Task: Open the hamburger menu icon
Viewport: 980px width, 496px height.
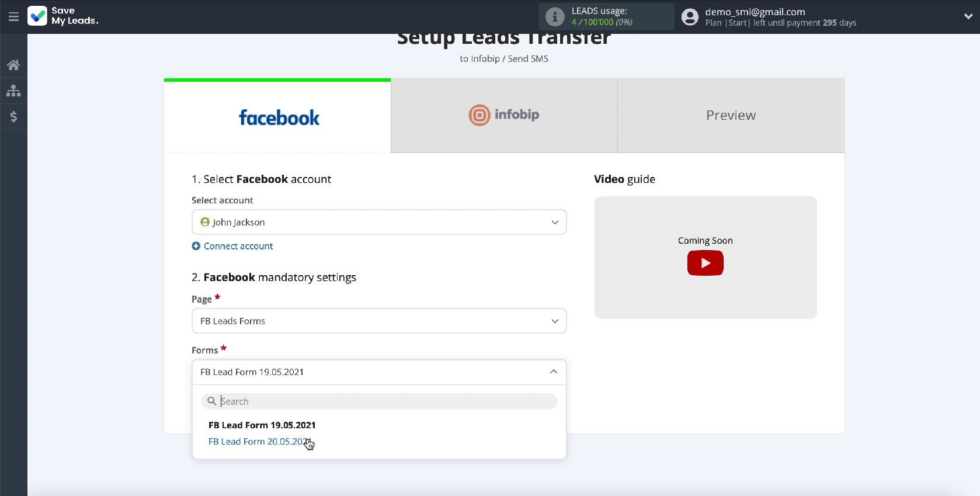Action: (x=13, y=16)
